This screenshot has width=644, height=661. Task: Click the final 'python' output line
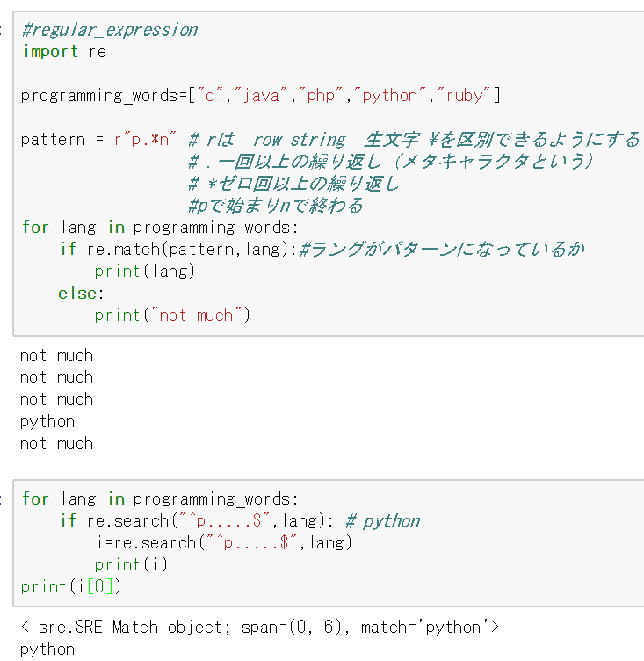pyautogui.click(x=47, y=650)
